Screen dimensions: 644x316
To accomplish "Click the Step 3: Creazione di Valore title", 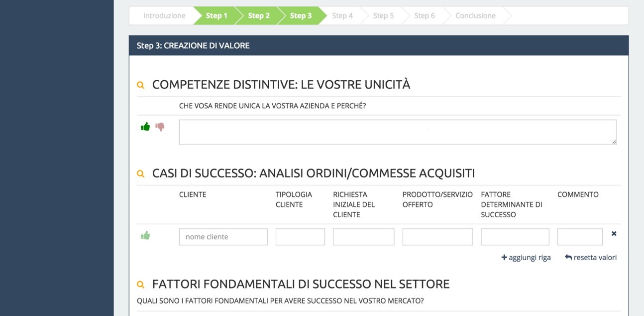I will [x=193, y=45].
